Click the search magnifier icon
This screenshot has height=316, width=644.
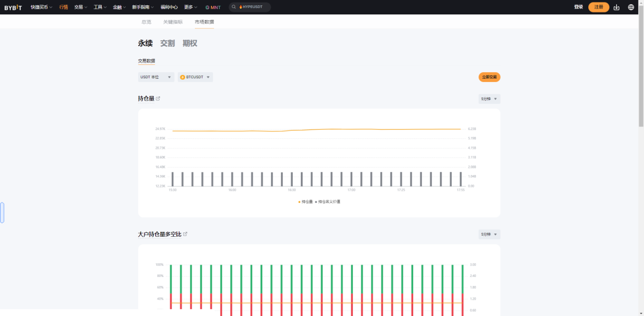coord(234,7)
